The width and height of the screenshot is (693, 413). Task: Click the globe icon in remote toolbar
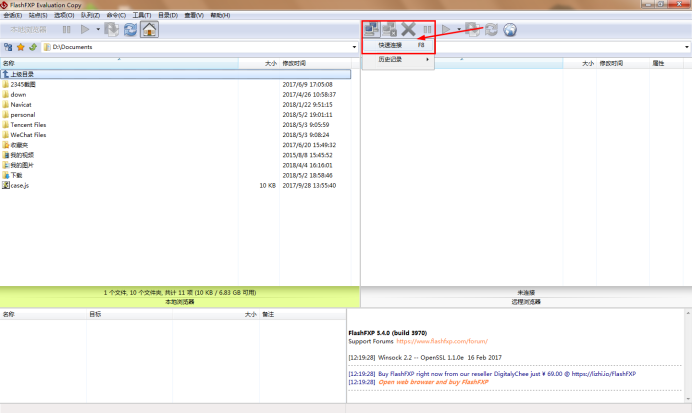(x=510, y=30)
